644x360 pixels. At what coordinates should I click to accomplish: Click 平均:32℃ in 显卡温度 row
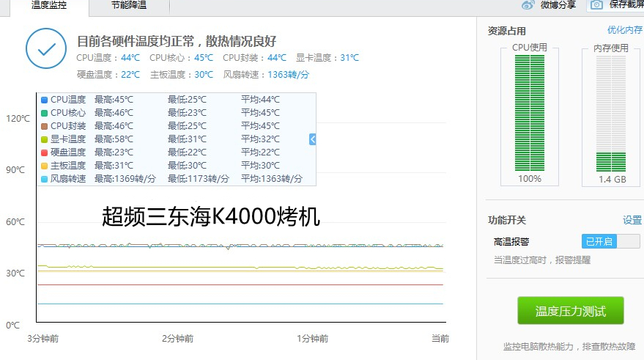click(260, 139)
